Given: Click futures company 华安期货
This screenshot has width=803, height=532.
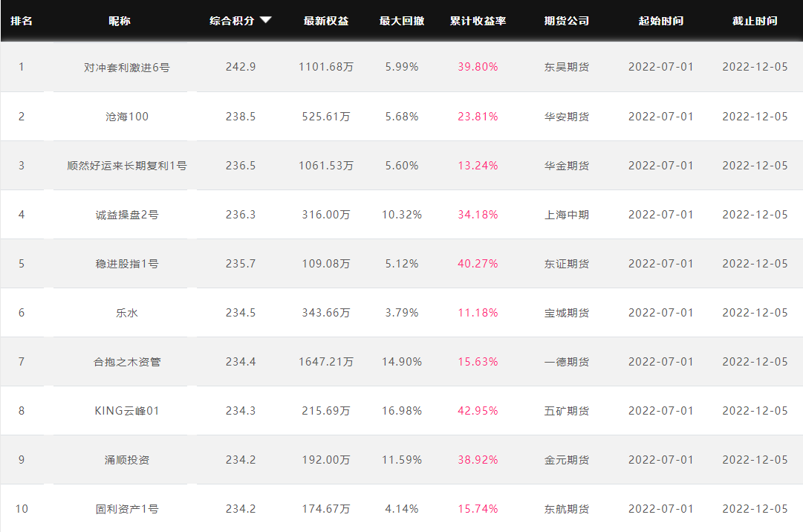Looking at the screenshot, I should [566, 117].
